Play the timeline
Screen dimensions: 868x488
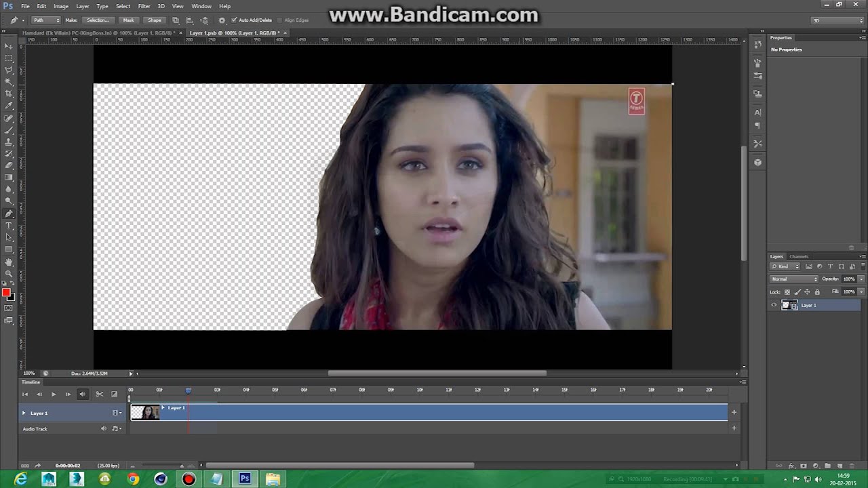click(54, 394)
